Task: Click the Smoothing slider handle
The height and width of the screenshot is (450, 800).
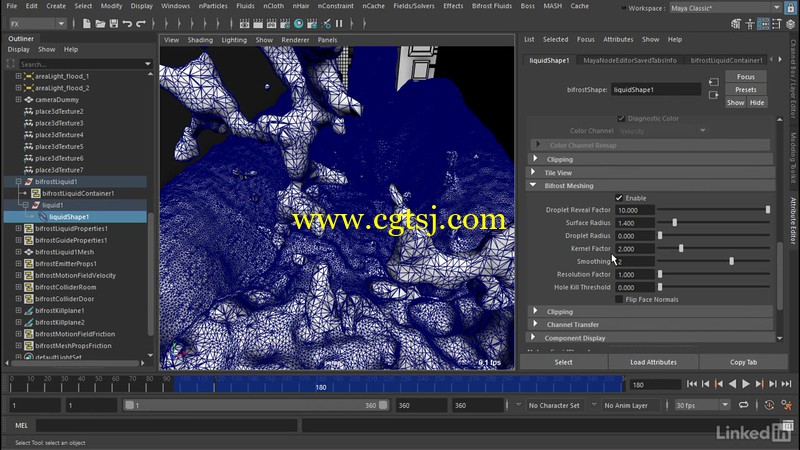Action: point(731,261)
